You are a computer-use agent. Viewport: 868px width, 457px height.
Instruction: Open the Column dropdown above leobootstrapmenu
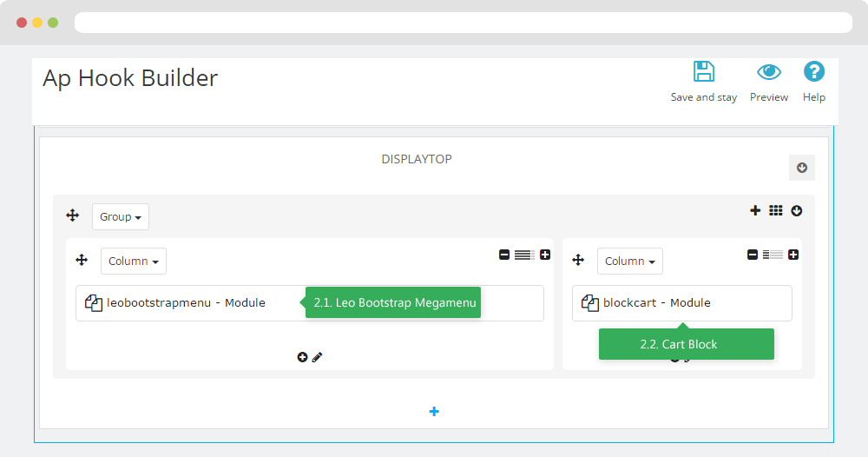134,261
